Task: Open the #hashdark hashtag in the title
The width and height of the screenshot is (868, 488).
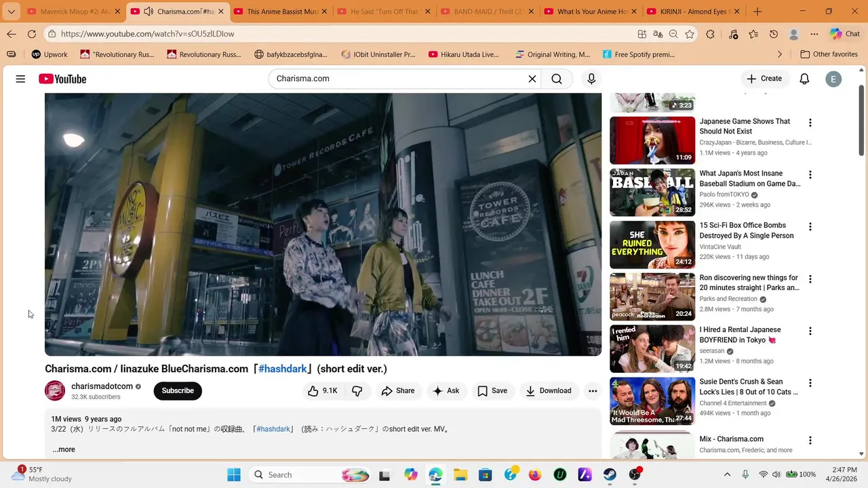Action: click(x=283, y=369)
